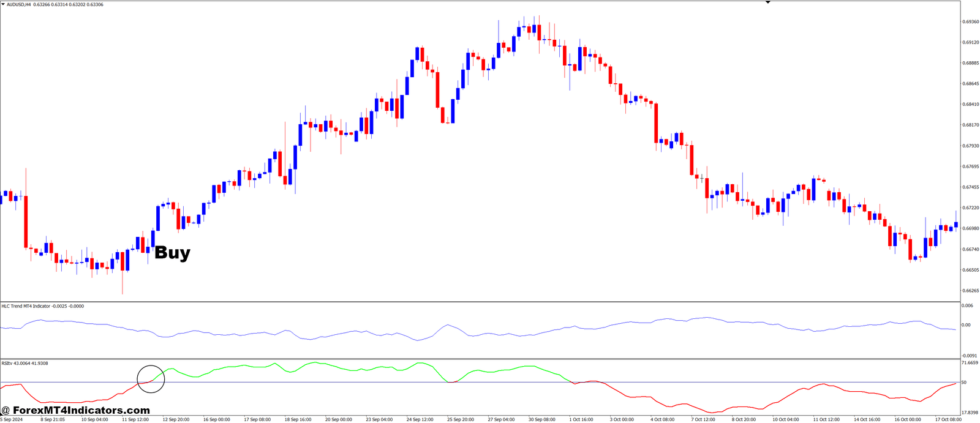Select the 17 Oct 08:00 time label
This screenshot has height=423, width=980.
[948, 419]
